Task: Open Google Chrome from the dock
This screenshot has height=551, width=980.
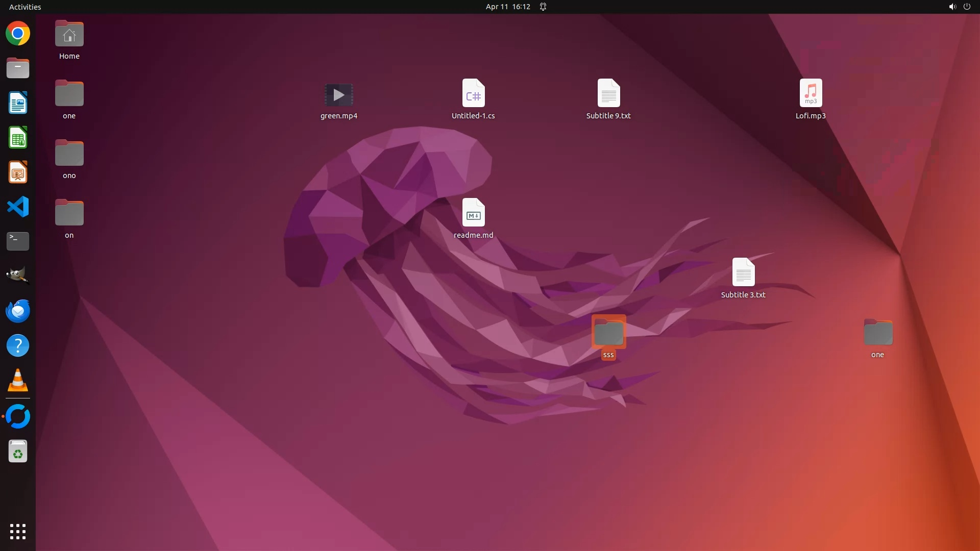Action: pos(18,34)
